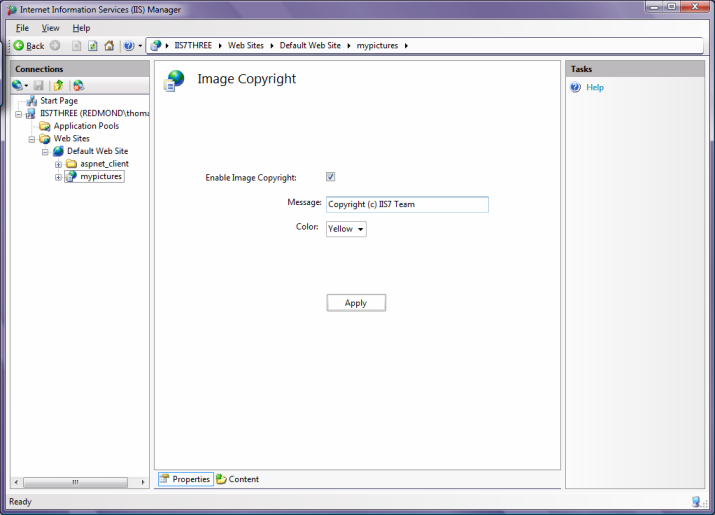715x515 pixels.
Task: Select the Web Sites tree node
Action: click(72, 138)
